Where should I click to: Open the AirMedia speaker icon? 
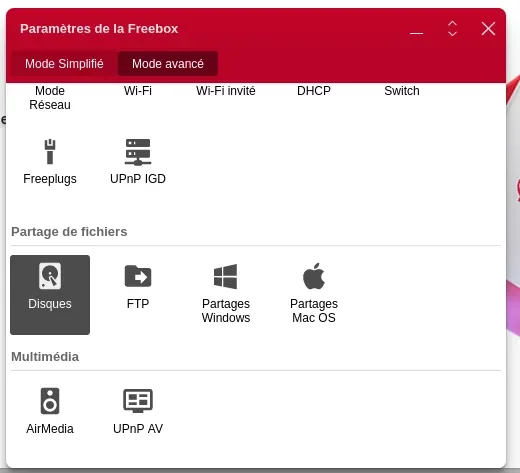tap(50, 401)
